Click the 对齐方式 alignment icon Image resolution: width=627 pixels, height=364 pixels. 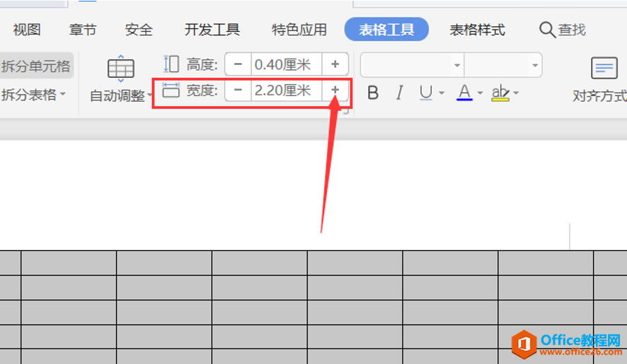[x=604, y=68]
